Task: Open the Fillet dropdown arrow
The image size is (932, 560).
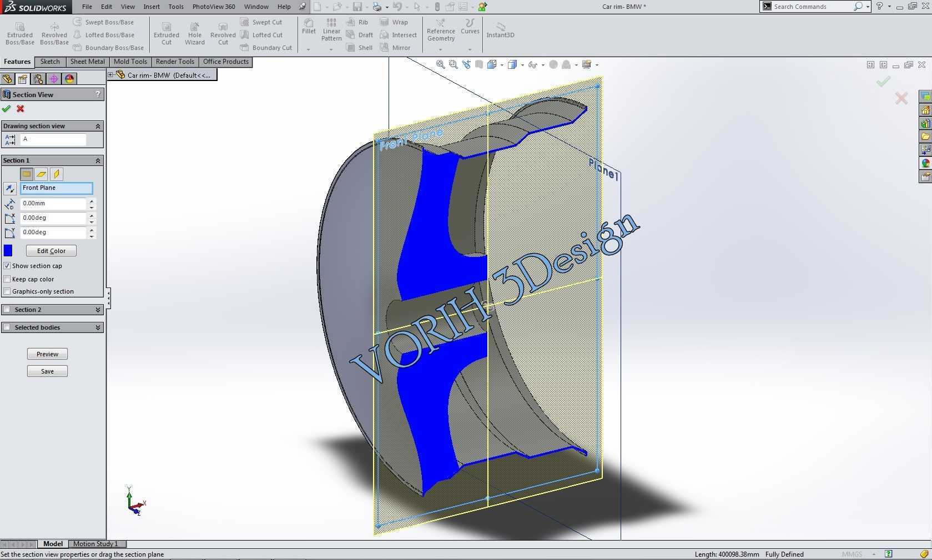Action: tap(309, 49)
